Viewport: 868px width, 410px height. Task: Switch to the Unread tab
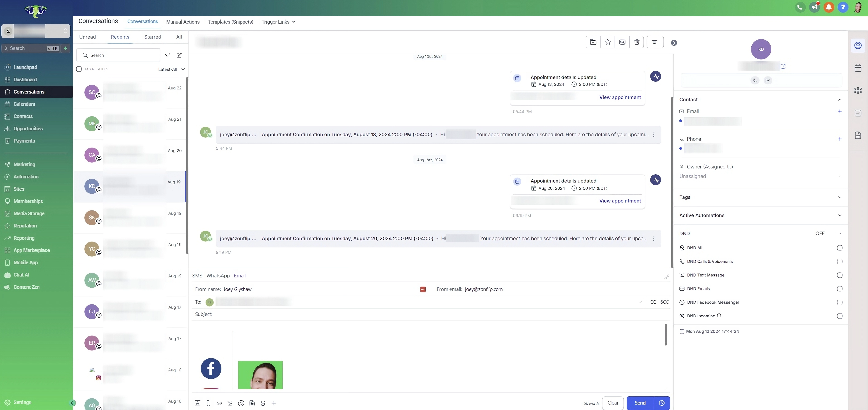coord(88,37)
